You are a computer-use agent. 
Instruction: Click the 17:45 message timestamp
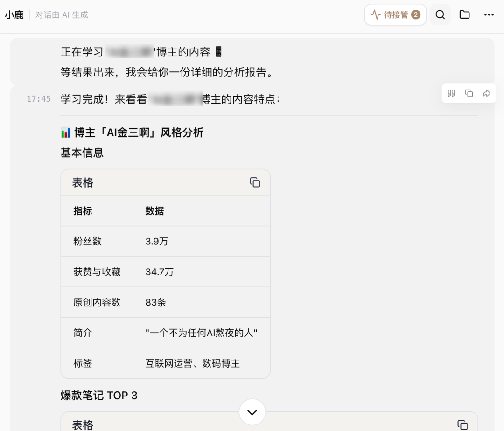point(39,99)
